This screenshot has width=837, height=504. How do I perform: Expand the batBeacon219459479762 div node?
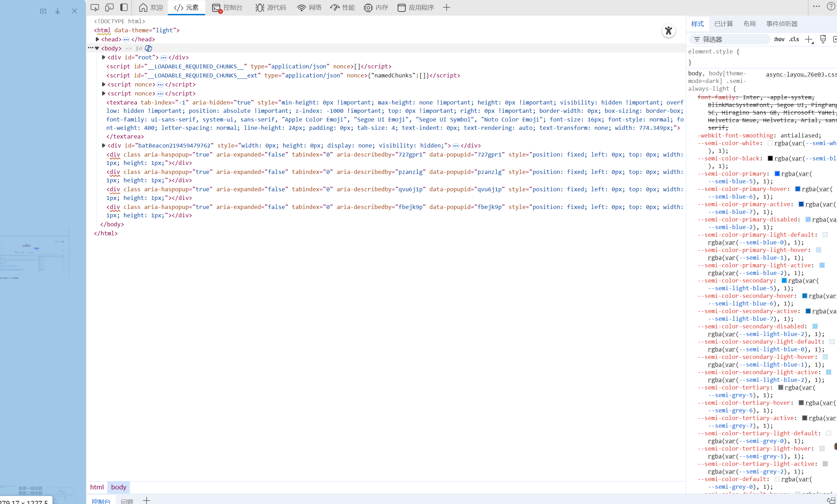[x=103, y=145]
